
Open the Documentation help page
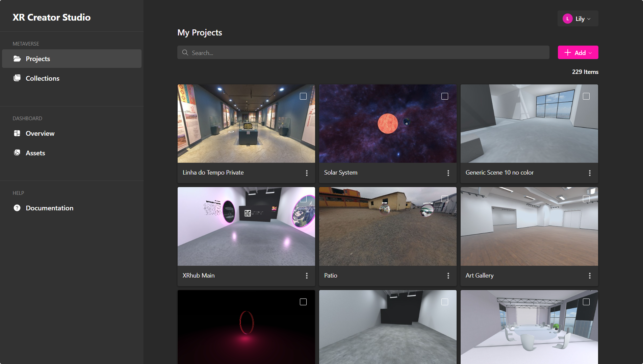pos(72,208)
